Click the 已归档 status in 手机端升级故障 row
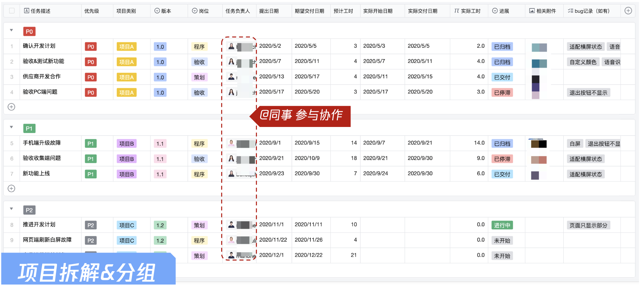Screen dimensions: 644x287 [502, 144]
